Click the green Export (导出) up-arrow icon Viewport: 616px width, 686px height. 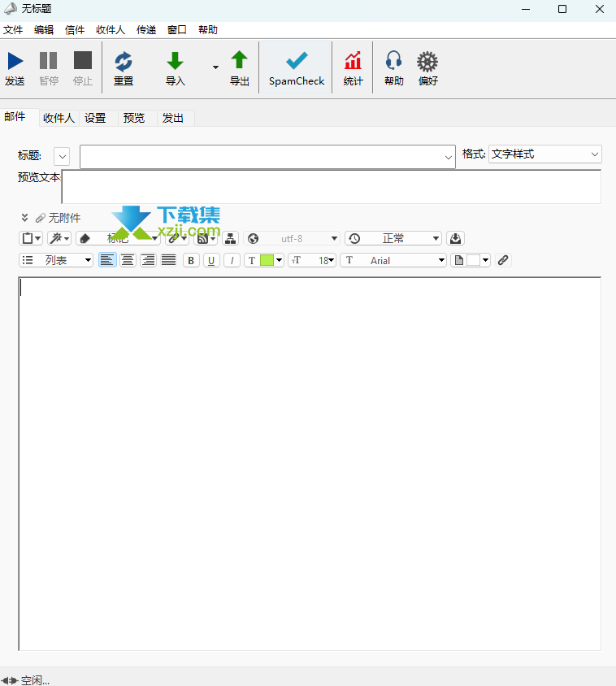tap(239, 60)
